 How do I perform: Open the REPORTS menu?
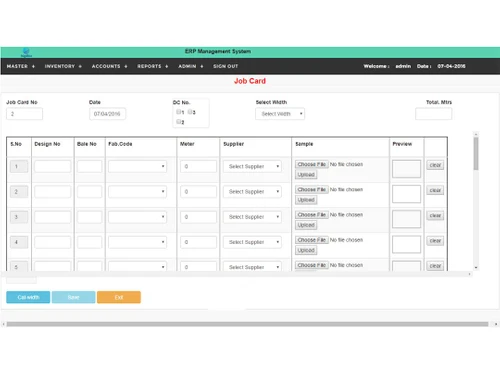point(153,66)
